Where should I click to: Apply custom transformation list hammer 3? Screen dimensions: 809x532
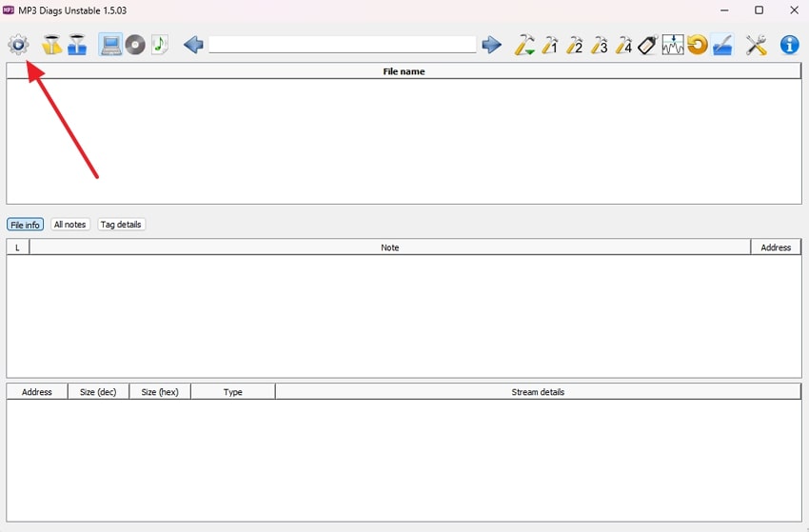600,45
